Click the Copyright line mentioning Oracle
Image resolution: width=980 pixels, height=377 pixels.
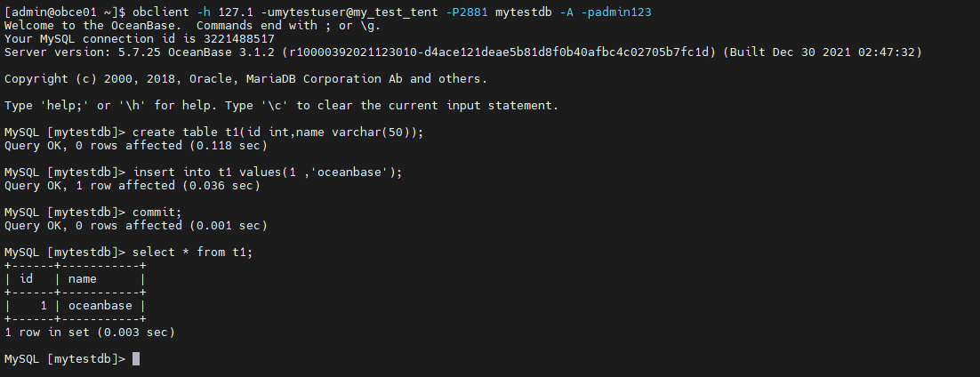[245, 79]
